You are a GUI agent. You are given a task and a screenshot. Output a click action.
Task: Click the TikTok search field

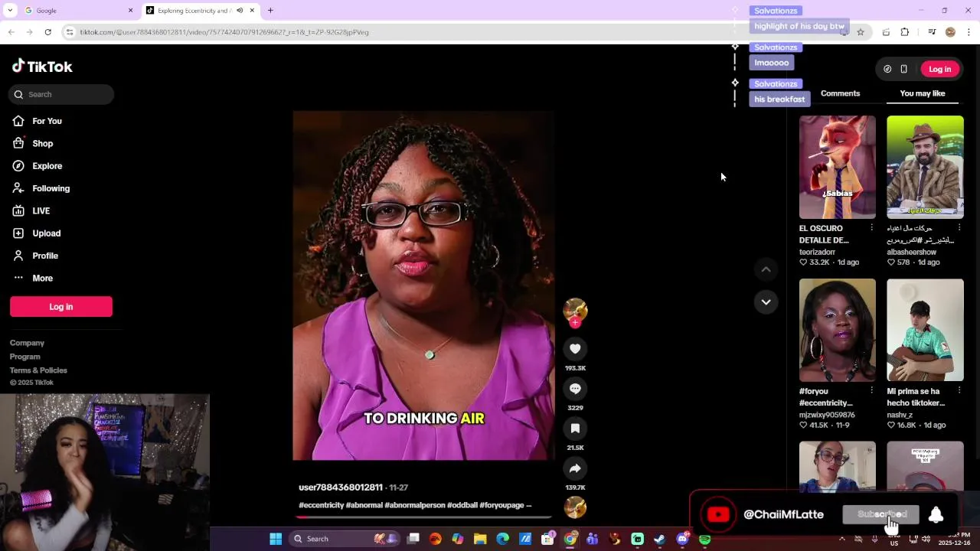click(x=62, y=94)
